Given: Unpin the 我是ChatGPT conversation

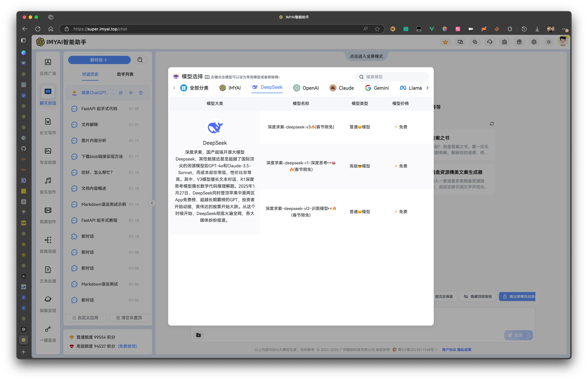Looking at the screenshot, I should pos(131,93).
